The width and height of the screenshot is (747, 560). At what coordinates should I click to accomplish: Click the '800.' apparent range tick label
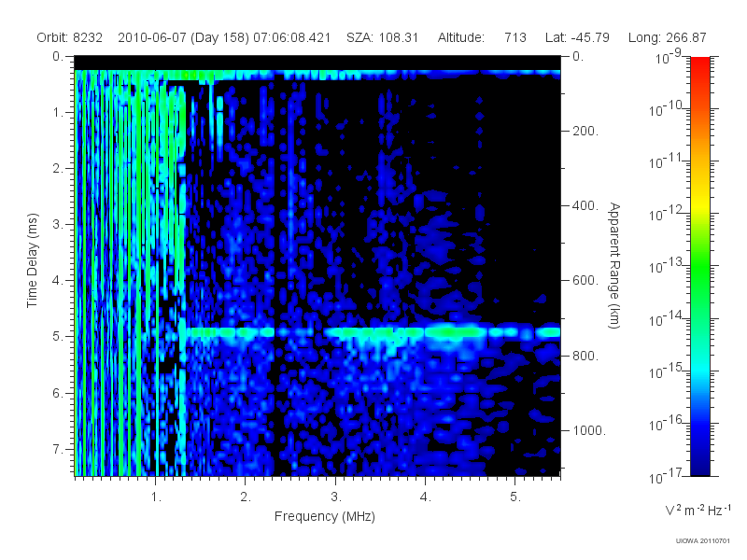click(585, 356)
